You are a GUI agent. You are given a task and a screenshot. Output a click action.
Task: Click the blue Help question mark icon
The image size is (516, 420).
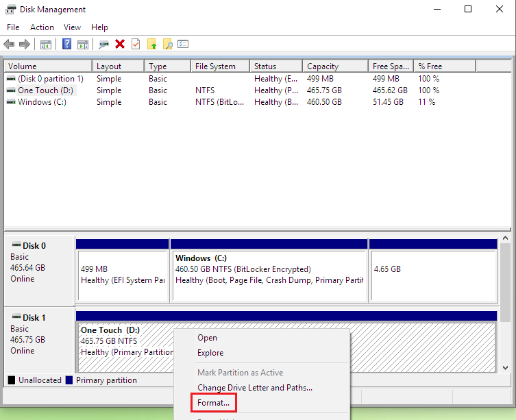pos(67,44)
